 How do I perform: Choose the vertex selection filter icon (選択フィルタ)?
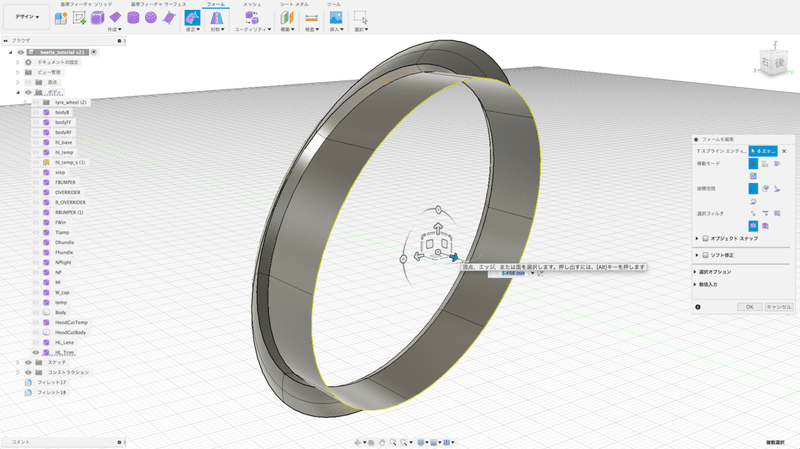tap(753, 213)
